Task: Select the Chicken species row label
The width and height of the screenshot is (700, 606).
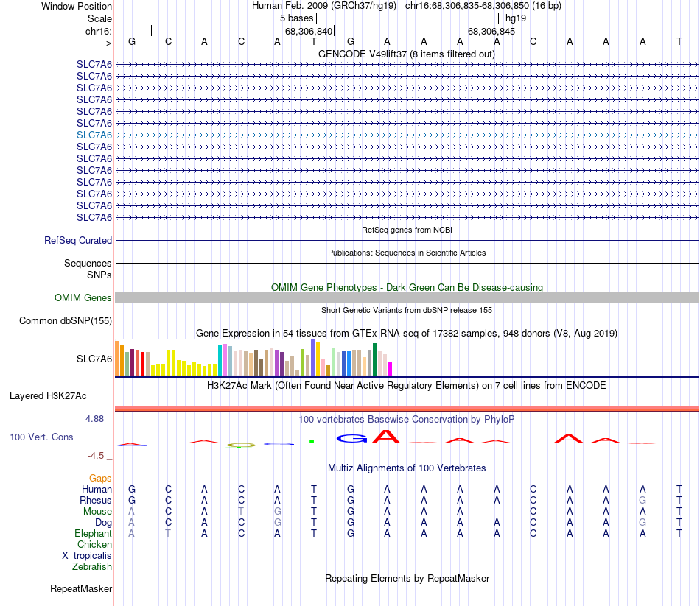Action: pyautogui.click(x=94, y=544)
